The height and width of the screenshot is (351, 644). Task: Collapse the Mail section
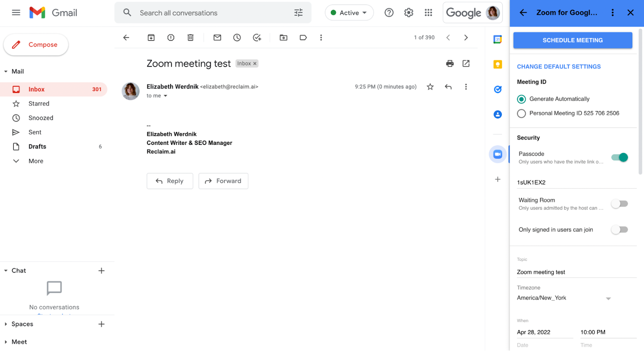(x=6, y=72)
